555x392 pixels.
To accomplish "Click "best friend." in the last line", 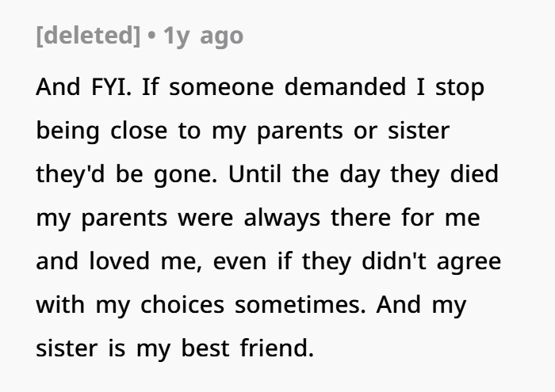I will coord(247,348).
